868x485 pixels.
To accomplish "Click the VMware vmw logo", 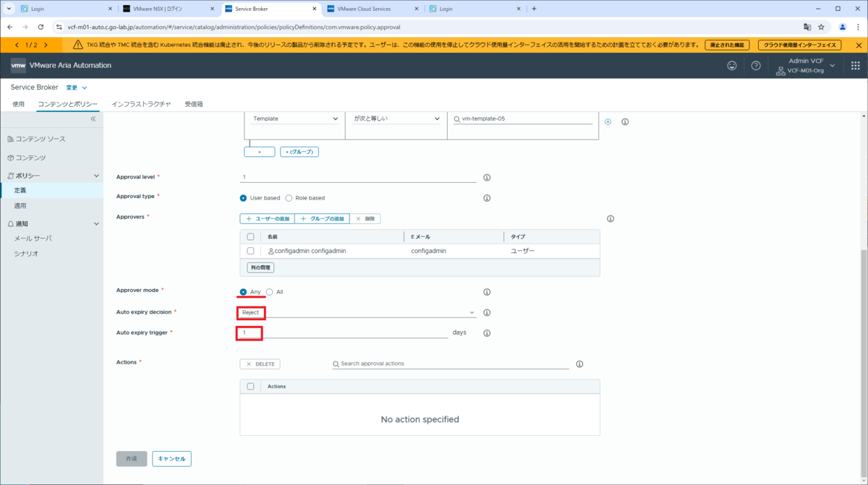I will (x=18, y=65).
